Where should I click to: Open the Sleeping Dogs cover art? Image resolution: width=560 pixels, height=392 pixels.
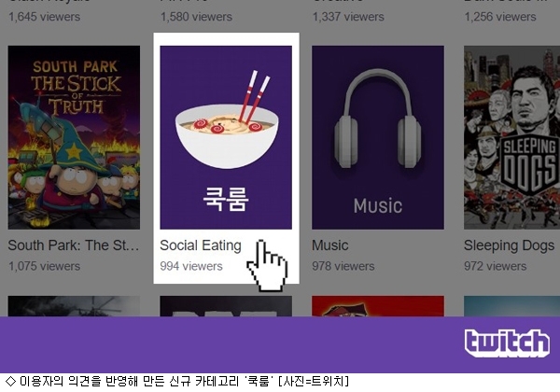pyautogui.click(x=511, y=137)
